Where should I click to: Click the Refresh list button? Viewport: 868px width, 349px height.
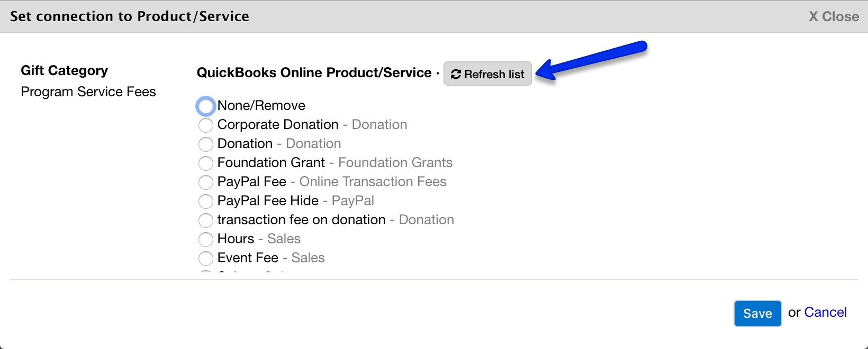click(487, 74)
